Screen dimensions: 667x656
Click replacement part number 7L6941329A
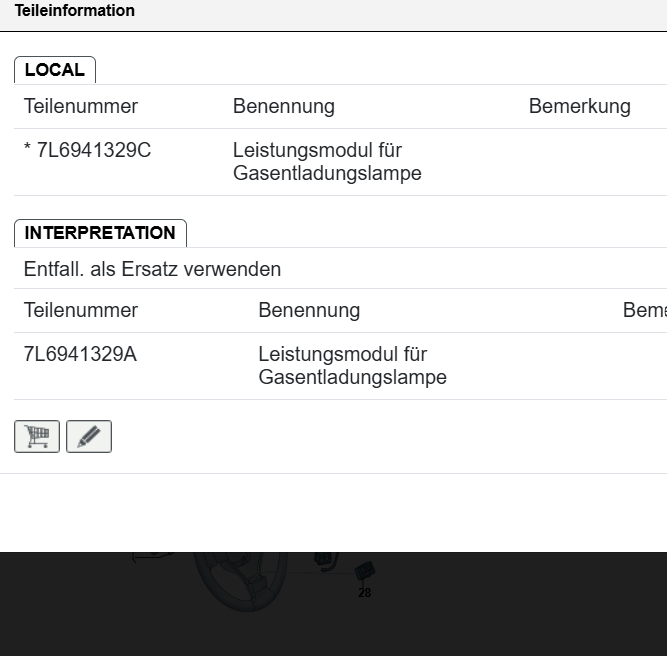coord(80,354)
